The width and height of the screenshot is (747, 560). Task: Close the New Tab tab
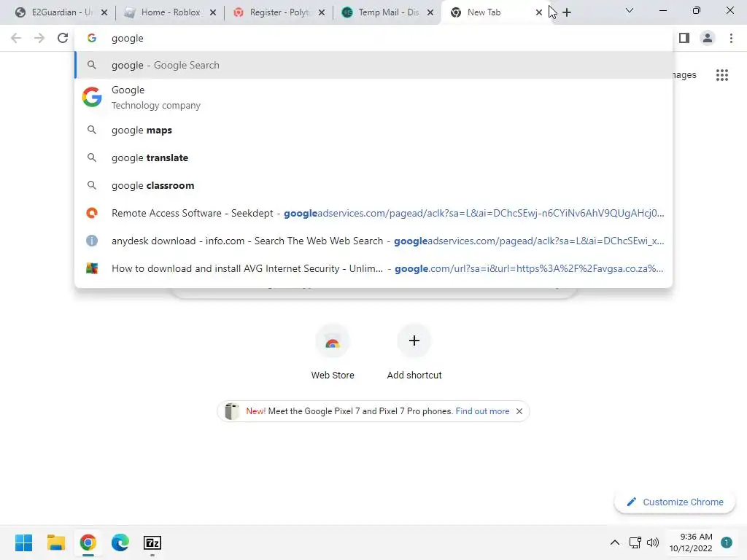[539, 12]
